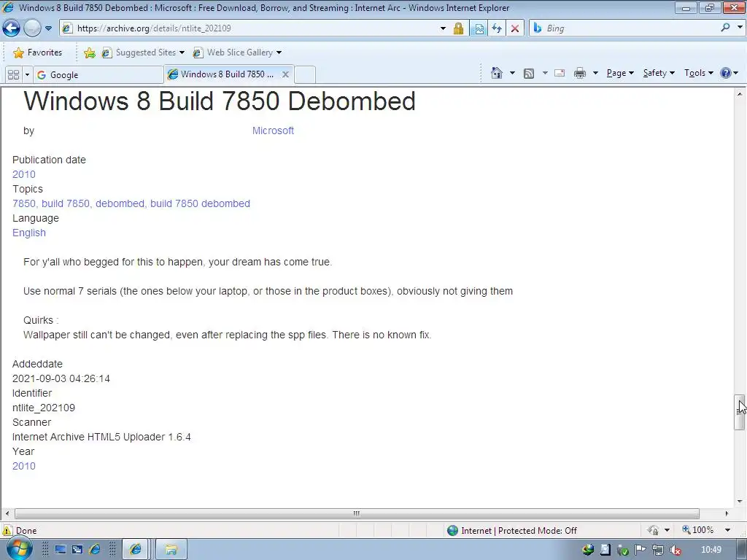Switch to the Google tab
Image resolution: width=747 pixels, height=560 pixels.
[98, 75]
